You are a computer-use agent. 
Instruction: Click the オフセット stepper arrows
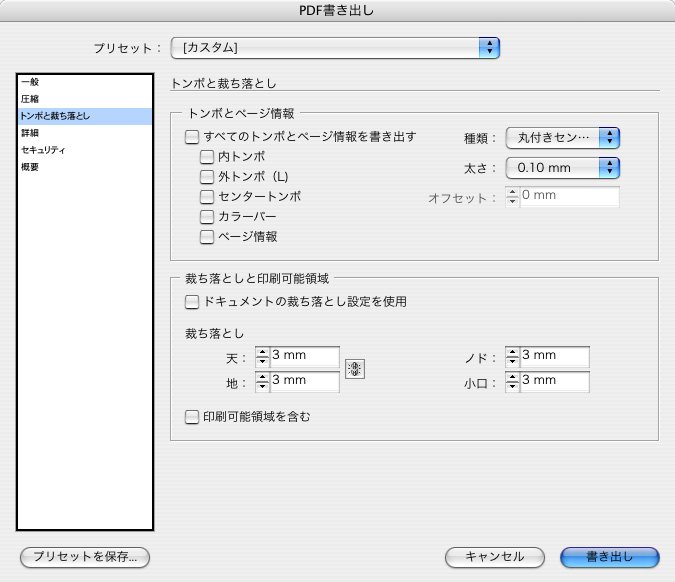[x=512, y=197]
